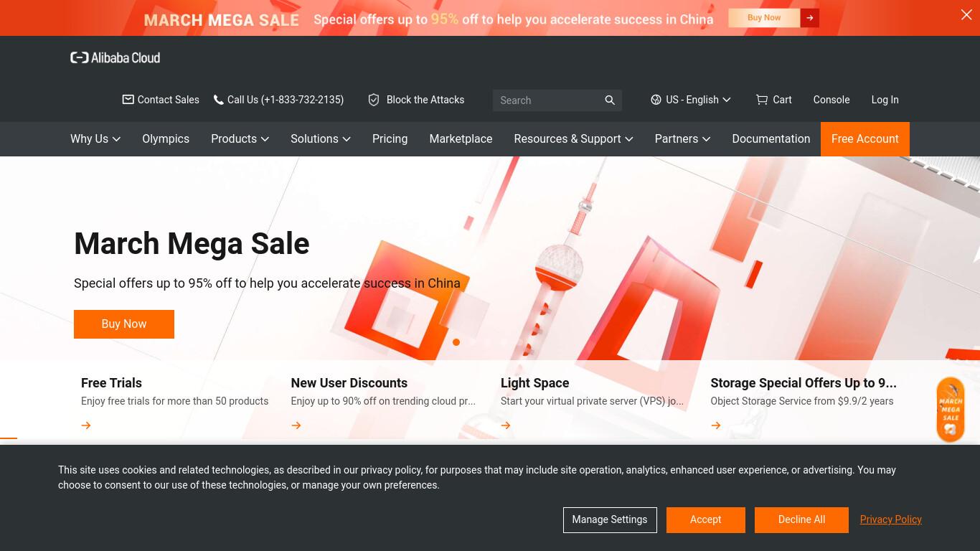
Task: Select the orange carousel indicator dot
Action: coord(456,342)
